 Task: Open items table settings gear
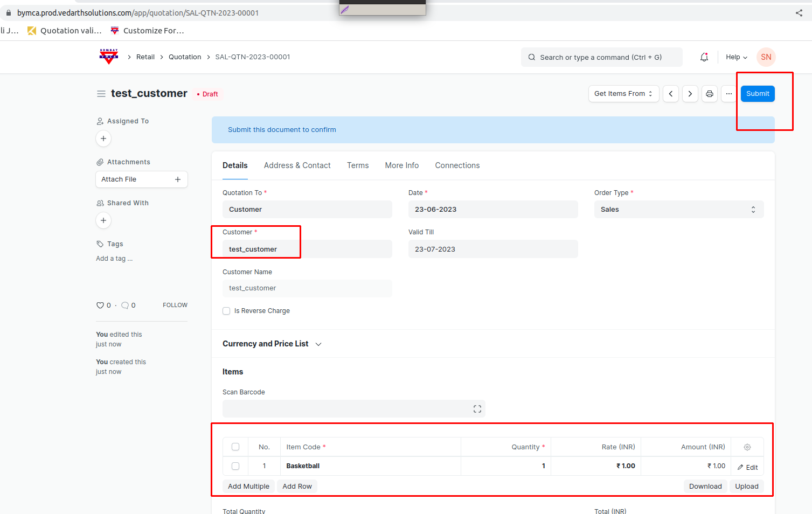point(747,447)
